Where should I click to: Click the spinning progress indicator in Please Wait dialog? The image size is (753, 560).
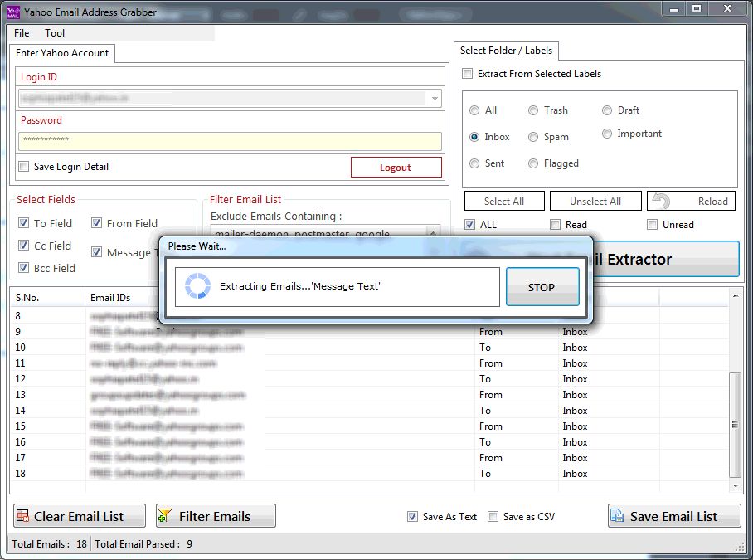tap(198, 286)
